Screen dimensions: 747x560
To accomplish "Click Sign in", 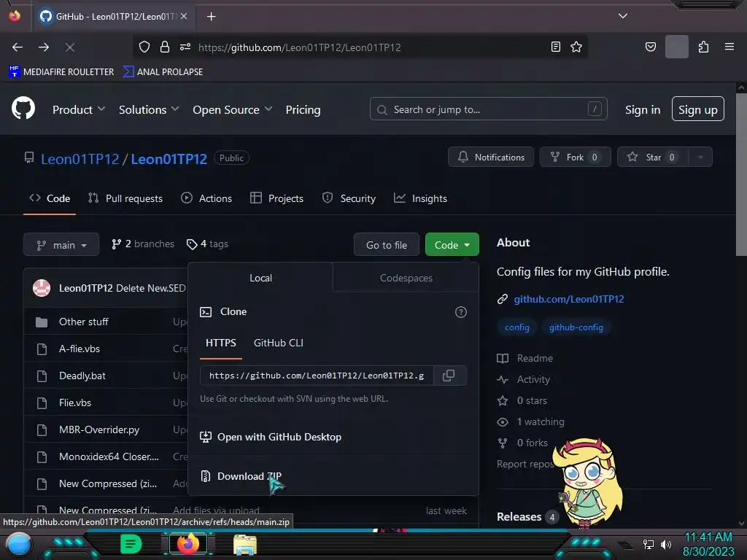I will (x=643, y=109).
